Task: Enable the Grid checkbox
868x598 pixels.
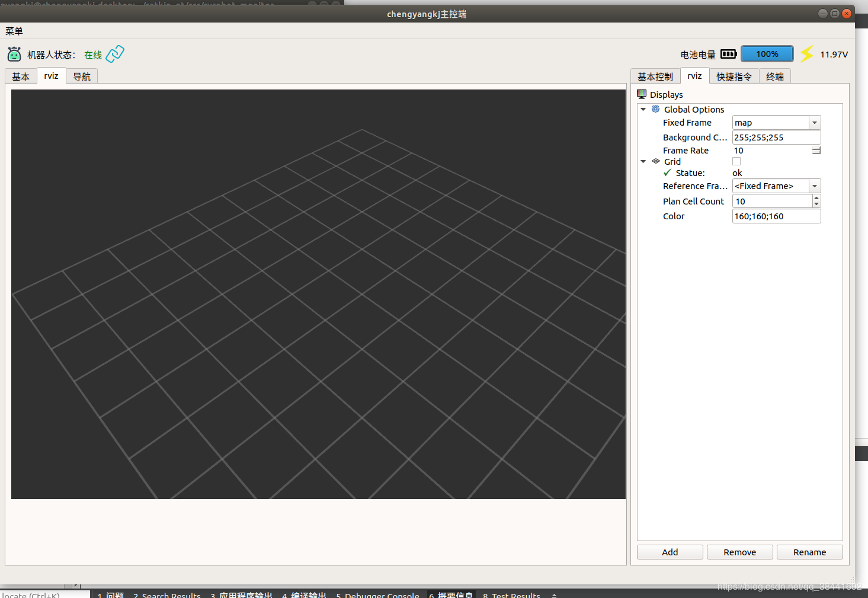Action: tap(736, 161)
